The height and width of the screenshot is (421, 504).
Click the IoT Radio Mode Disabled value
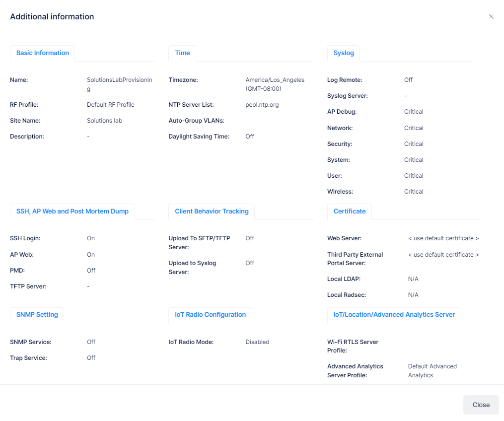click(x=257, y=342)
